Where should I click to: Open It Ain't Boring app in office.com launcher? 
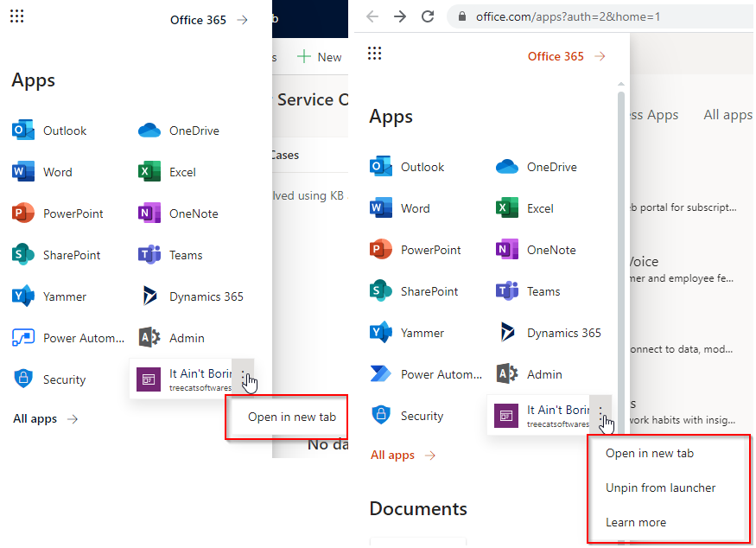[540, 416]
